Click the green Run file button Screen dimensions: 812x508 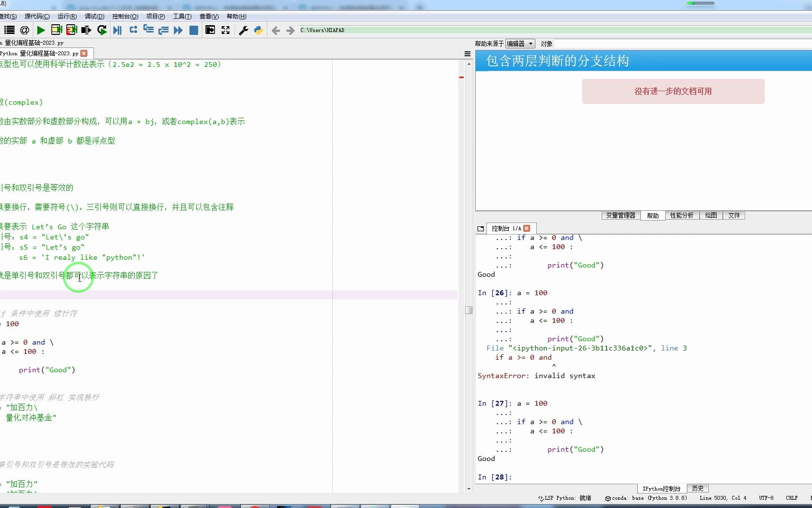point(41,30)
